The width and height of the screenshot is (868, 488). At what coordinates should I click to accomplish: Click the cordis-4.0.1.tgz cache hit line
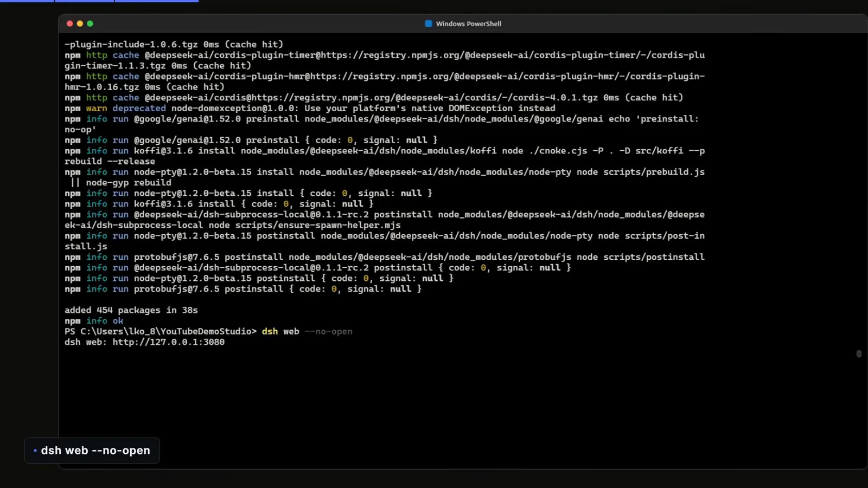coord(374,98)
